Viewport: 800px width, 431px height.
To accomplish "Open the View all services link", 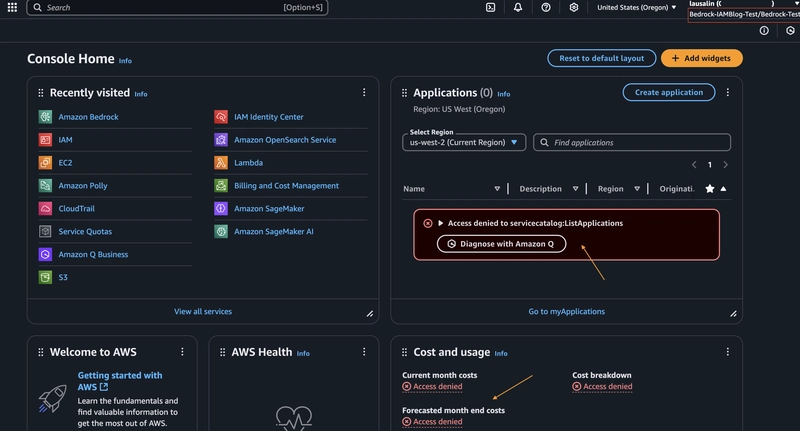I will click(x=203, y=311).
